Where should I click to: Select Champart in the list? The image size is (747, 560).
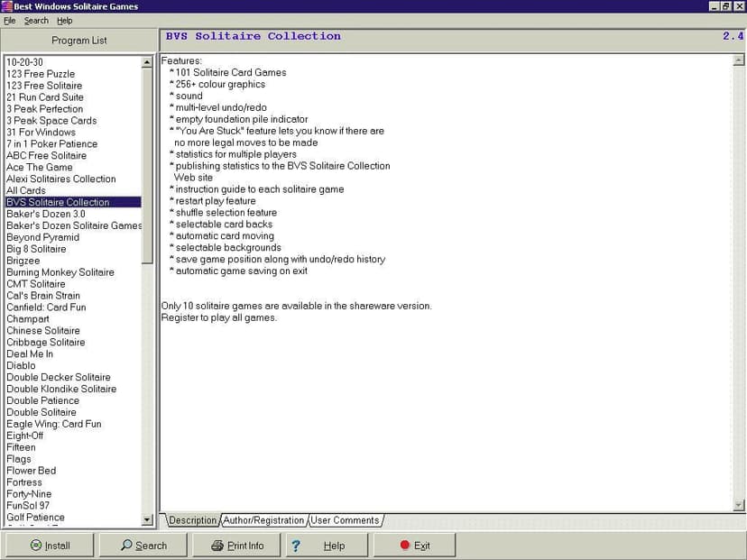73,318
